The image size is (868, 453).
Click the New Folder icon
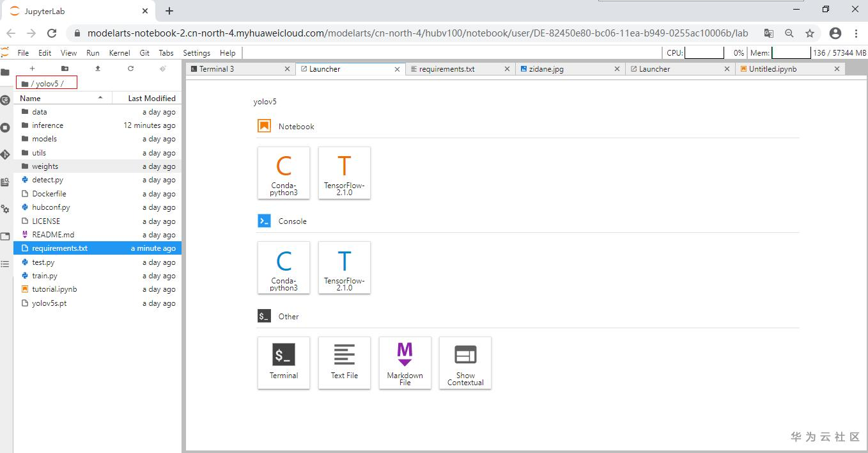(x=65, y=68)
